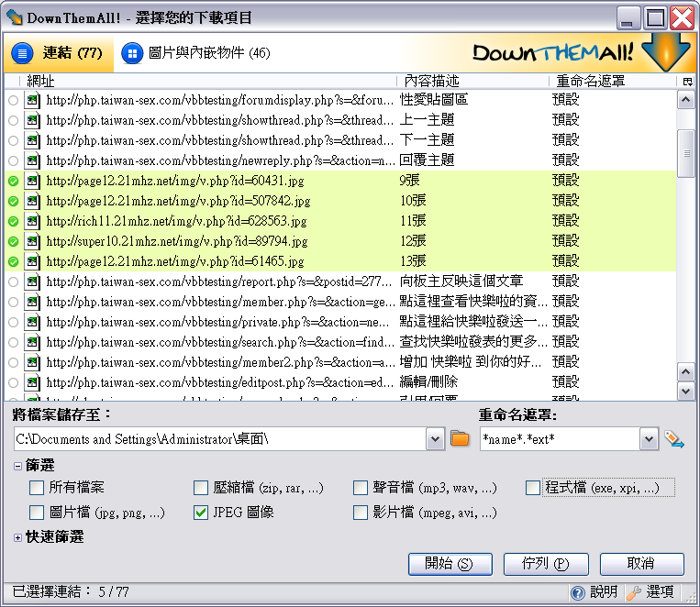Click file icon of private.php row
The width and height of the screenshot is (700, 607).
tap(32, 322)
